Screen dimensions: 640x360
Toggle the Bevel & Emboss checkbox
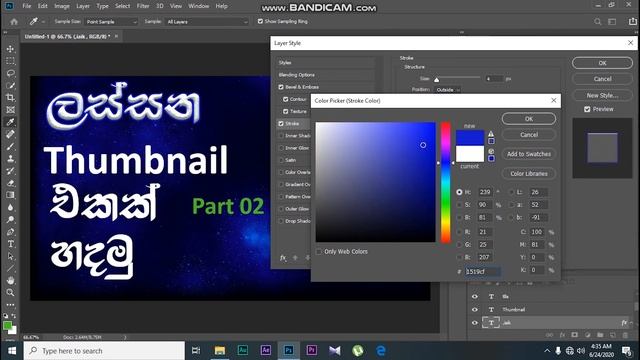(281, 87)
